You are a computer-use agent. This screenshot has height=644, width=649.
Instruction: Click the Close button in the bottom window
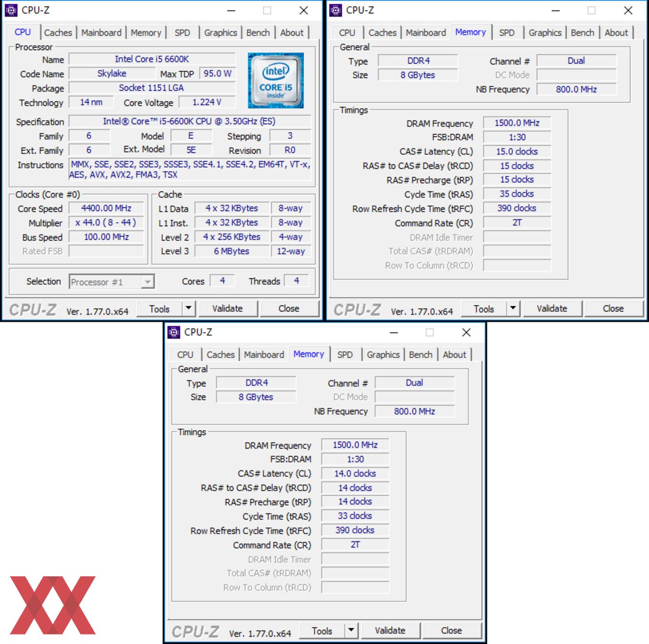pos(451,631)
